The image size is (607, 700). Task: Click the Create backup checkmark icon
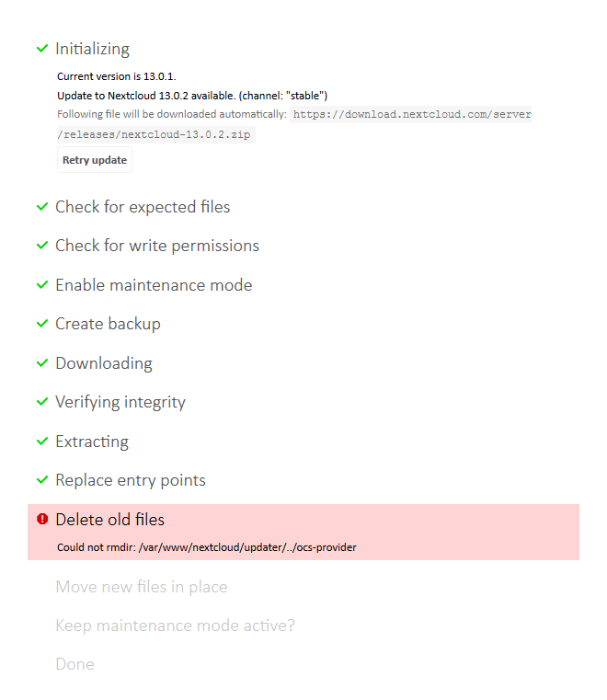click(x=42, y=323)
